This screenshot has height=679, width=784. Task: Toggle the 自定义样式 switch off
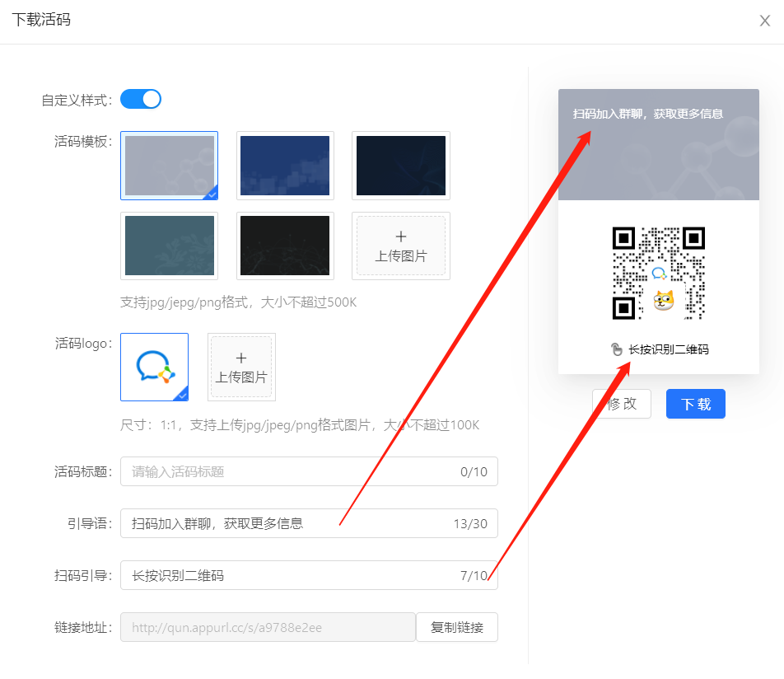(141, 99)
